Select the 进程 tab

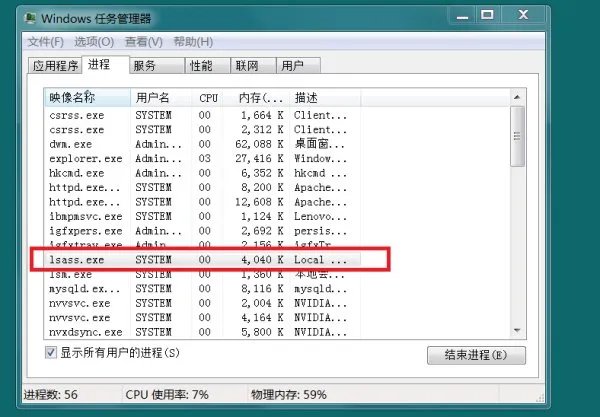[106, 64]
